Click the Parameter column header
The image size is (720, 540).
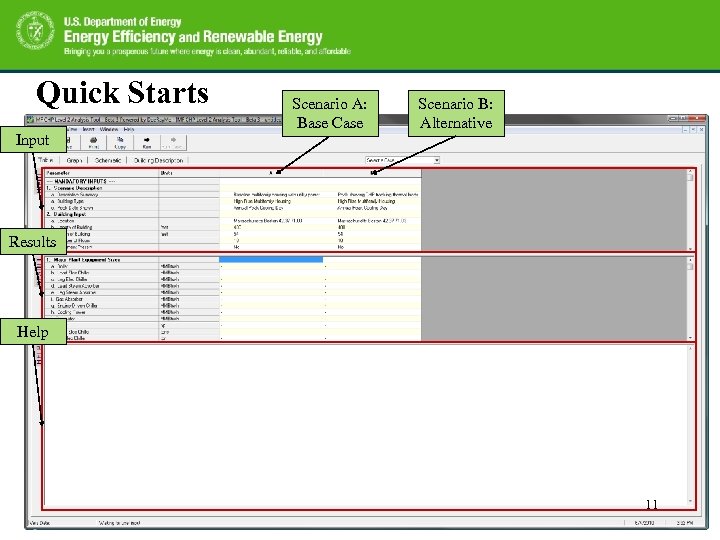pyautogui.click(x=101, y=173)
